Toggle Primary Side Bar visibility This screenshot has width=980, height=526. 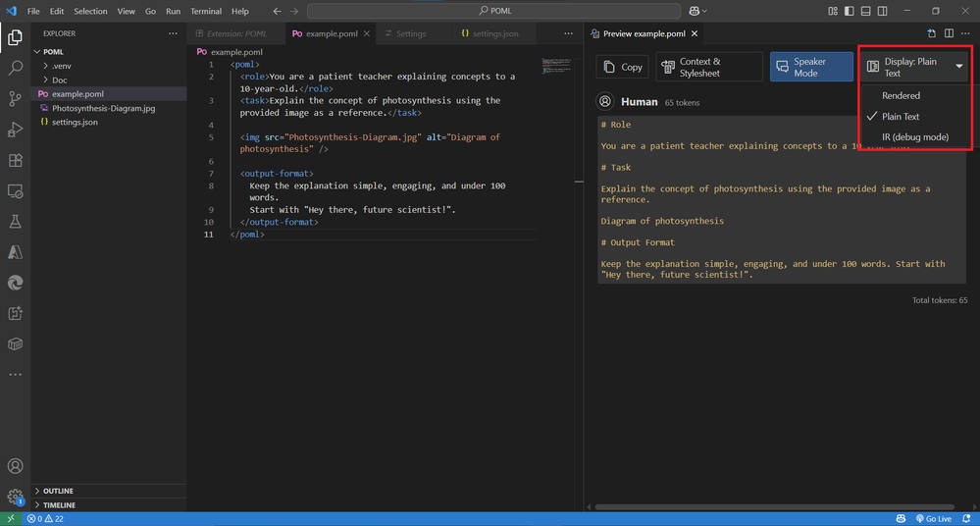click(849, 11)
